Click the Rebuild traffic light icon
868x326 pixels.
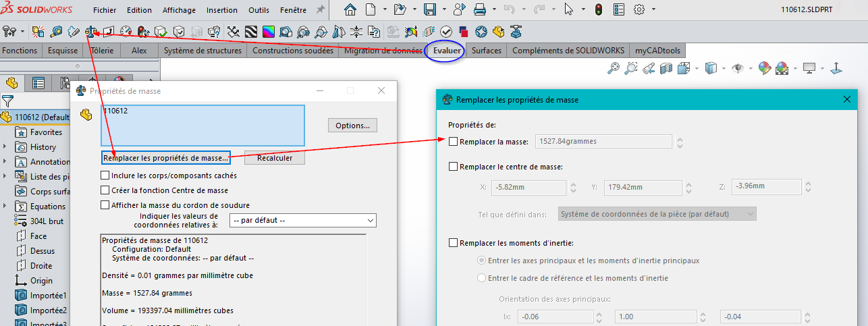point(599,9)
